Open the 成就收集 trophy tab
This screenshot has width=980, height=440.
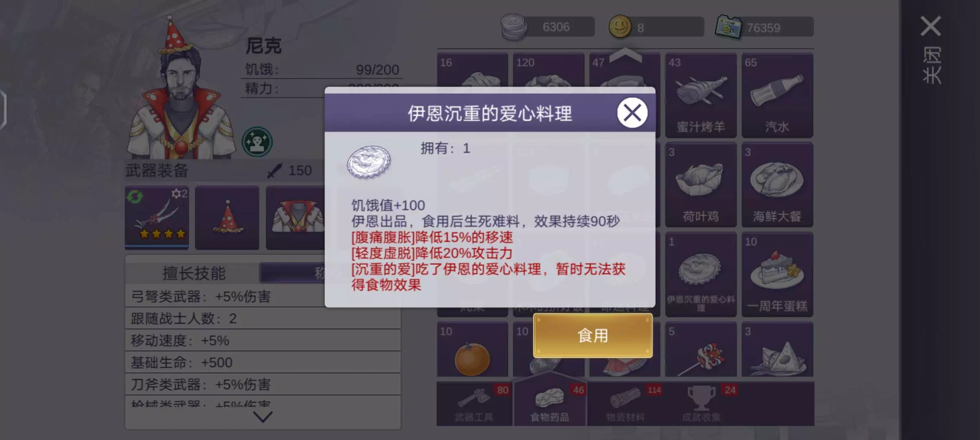pos(702,404)
